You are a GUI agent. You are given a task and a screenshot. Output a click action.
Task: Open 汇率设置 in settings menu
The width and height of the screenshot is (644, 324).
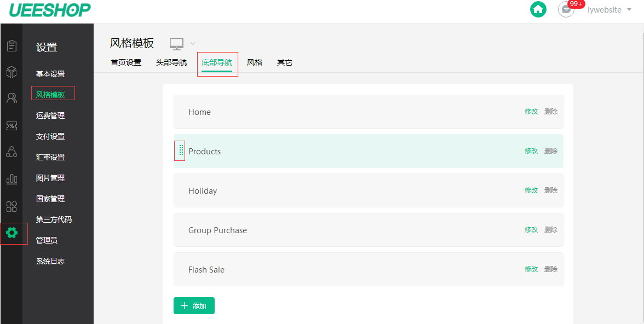point(50,157)
